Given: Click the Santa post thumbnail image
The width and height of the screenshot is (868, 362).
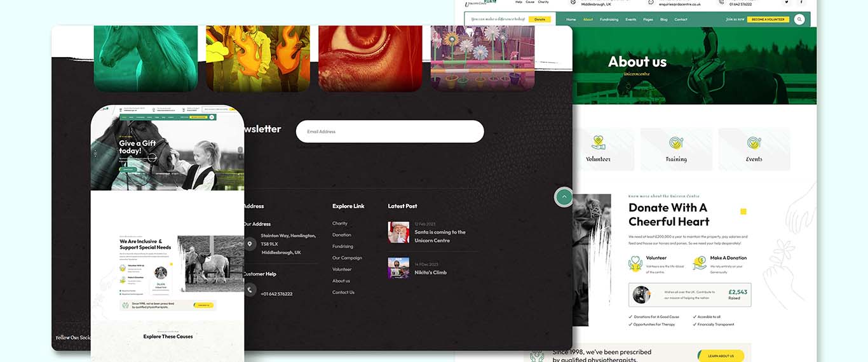Looking at the screenshot, I should [398, 232].
